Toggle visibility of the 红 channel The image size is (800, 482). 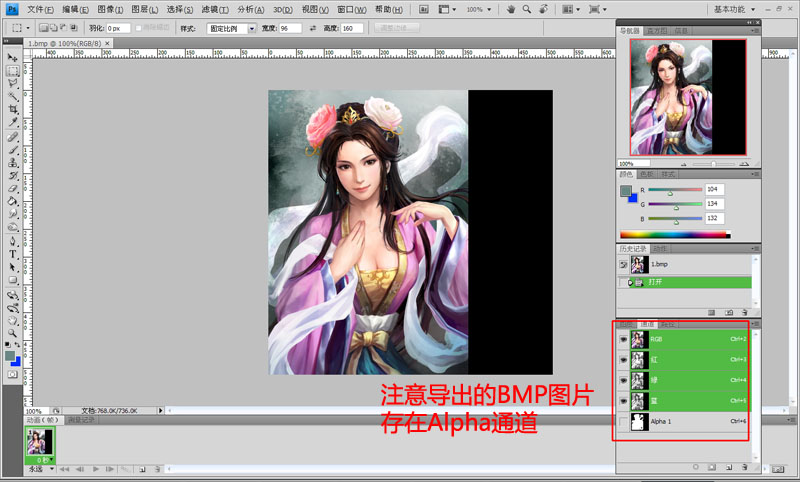623,359
